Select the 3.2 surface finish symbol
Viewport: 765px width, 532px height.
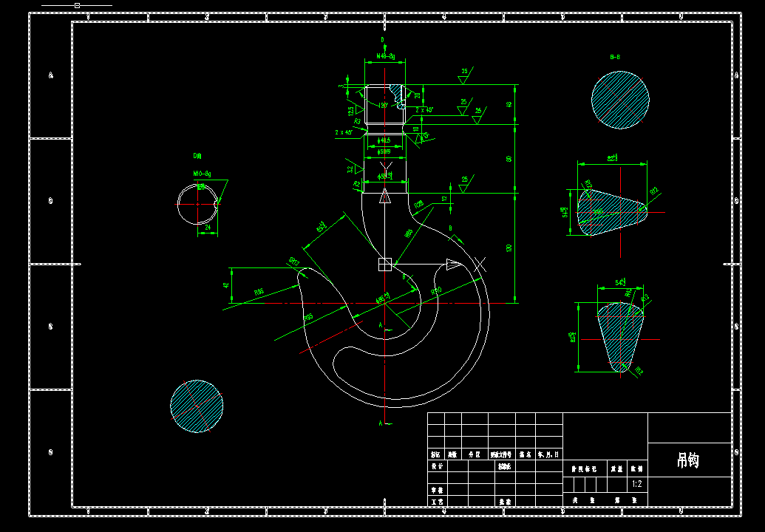[351, 169]
